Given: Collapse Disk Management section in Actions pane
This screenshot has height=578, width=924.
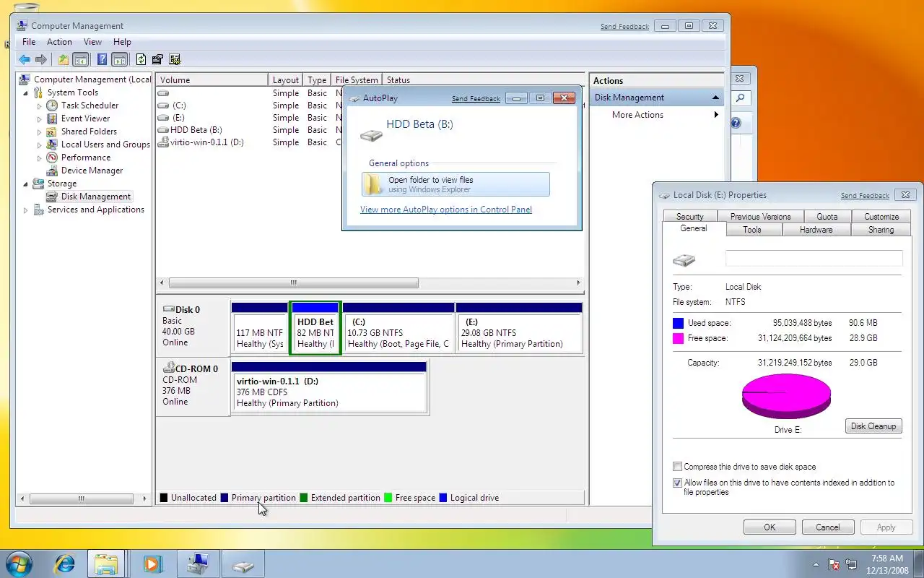Looking at the screenshot, I should click(715, 98).
